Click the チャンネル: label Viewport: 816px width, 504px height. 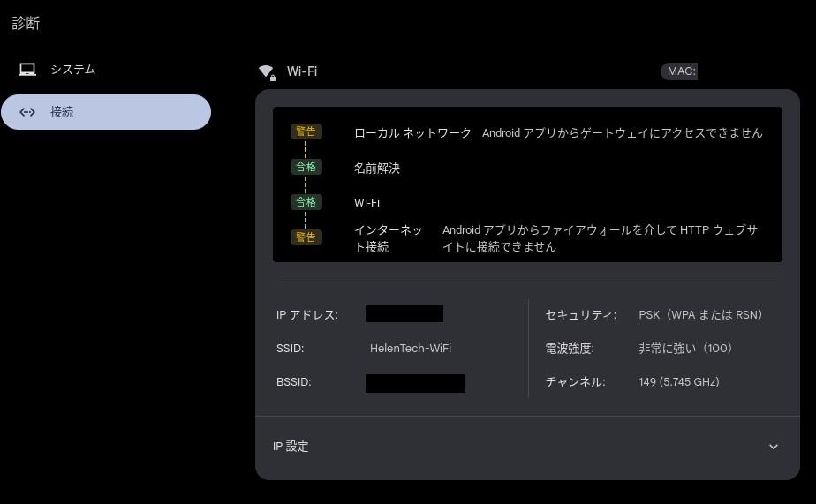(575, 382)
